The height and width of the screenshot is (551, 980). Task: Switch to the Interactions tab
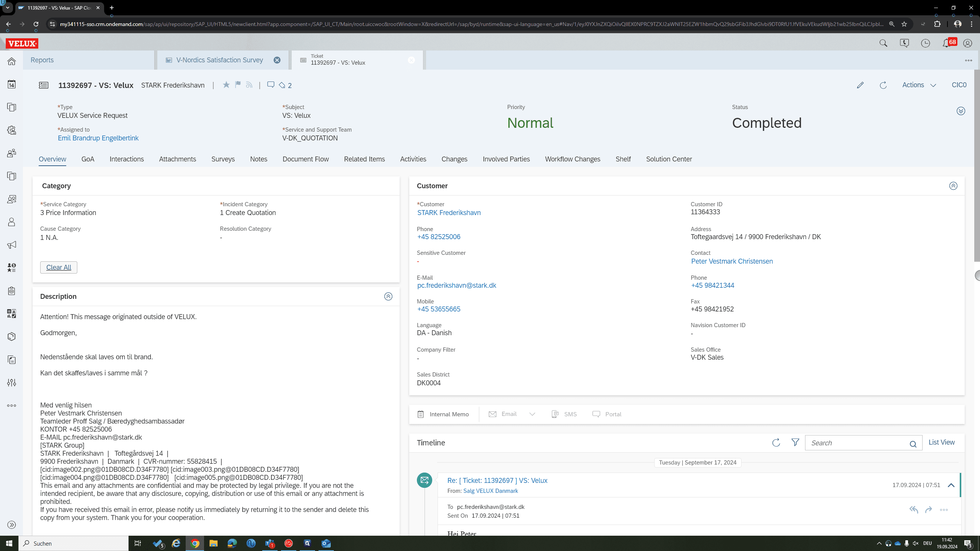pos(127,159)
